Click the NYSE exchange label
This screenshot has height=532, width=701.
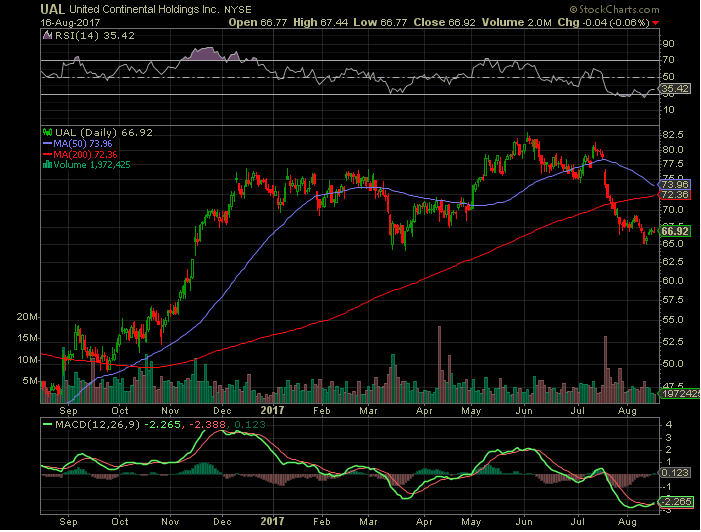point(238,9)
